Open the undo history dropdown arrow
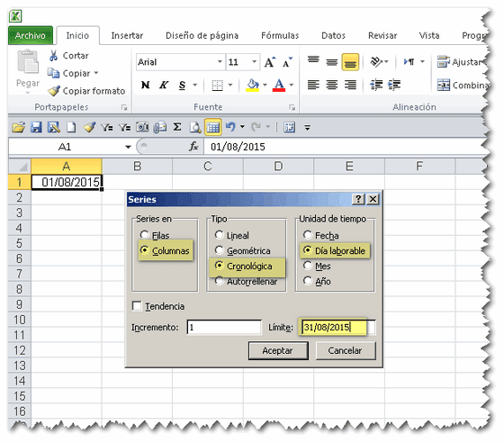Screen dimensions: 504x443 click(242, 127)
